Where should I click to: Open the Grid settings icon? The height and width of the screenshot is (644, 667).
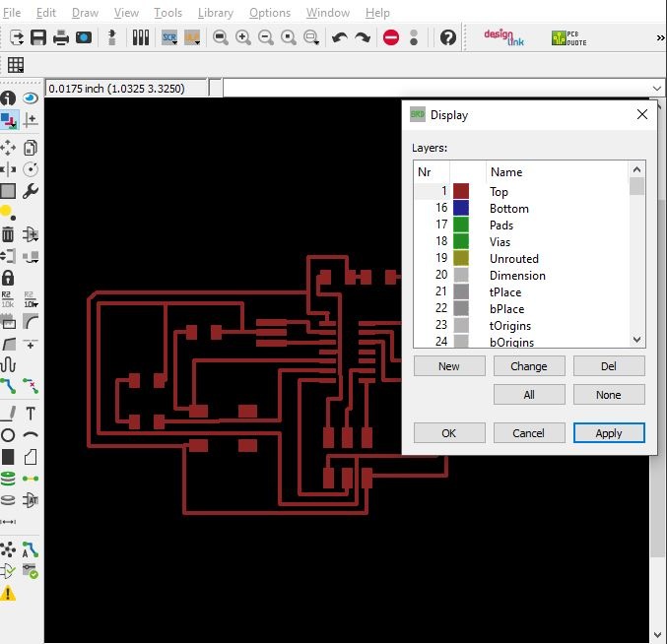pyautogui.click(x=16, y=65)
